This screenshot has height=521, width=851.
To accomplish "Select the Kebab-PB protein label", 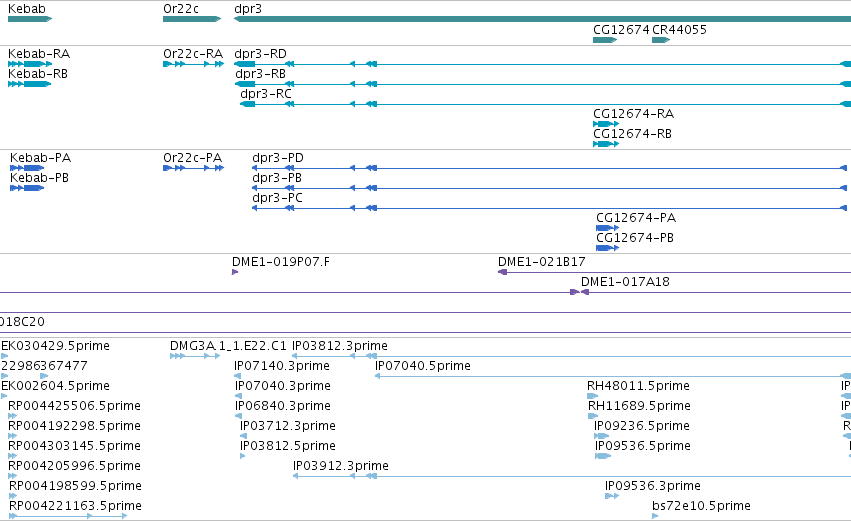I will click(x=40, y=178).
